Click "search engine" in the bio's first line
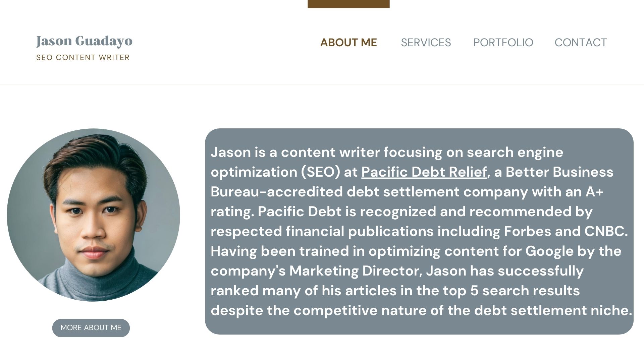 (x=515, y=152)
